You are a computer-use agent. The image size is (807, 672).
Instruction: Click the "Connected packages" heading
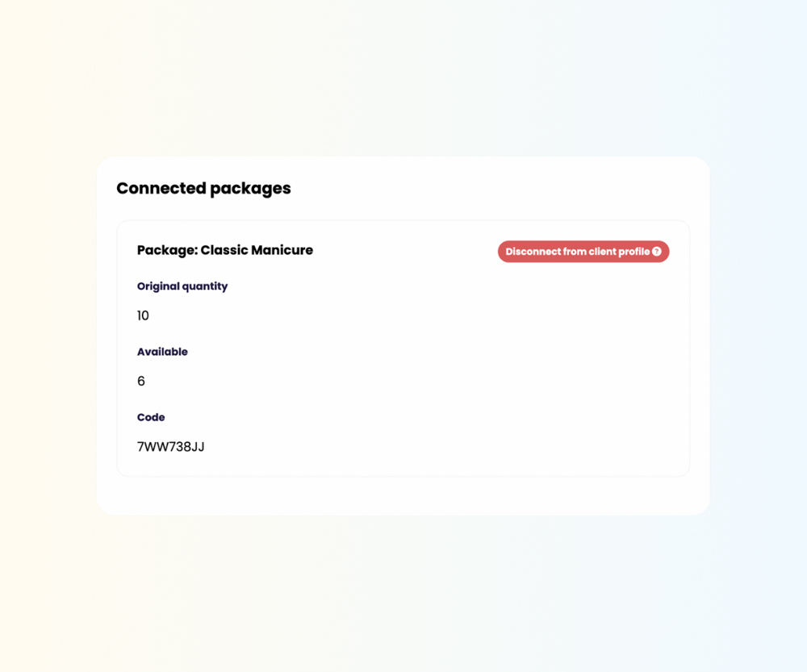coord(203,188)
